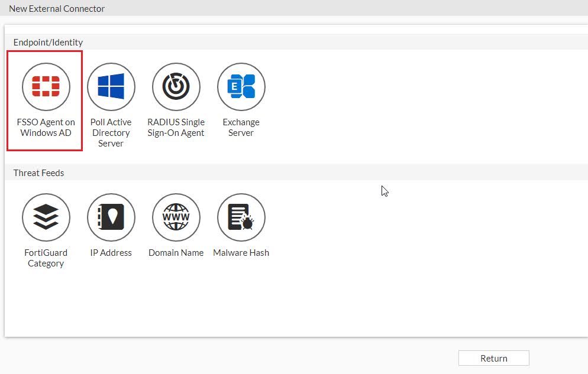Viewport: 588px width, 374px height.
Task: Click the 'IP Address' text label
Action: [111, 253]
